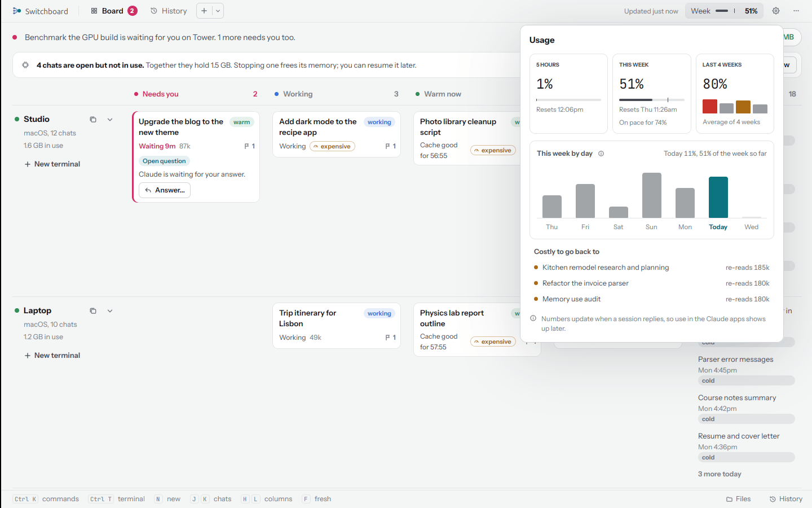Viewport: 812px width, 508px height.
Task: Open Kitchen remodel research and planning
Action: click(652, 268)
